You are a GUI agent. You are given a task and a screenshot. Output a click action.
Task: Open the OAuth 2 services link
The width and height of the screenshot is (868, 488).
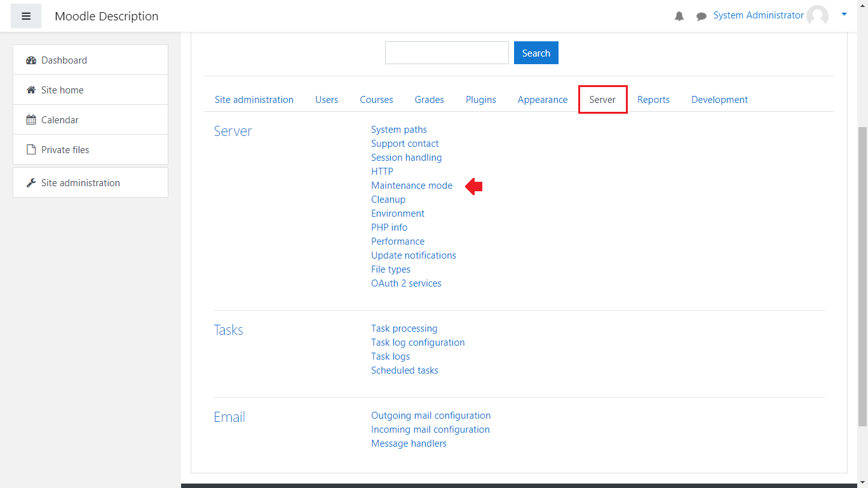click(406, 283)
